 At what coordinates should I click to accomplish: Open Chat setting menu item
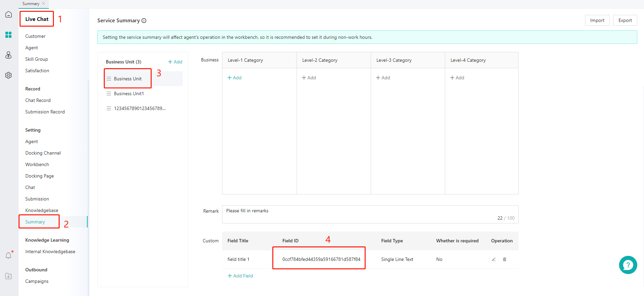pyautogui.click(x=30, y=187)
